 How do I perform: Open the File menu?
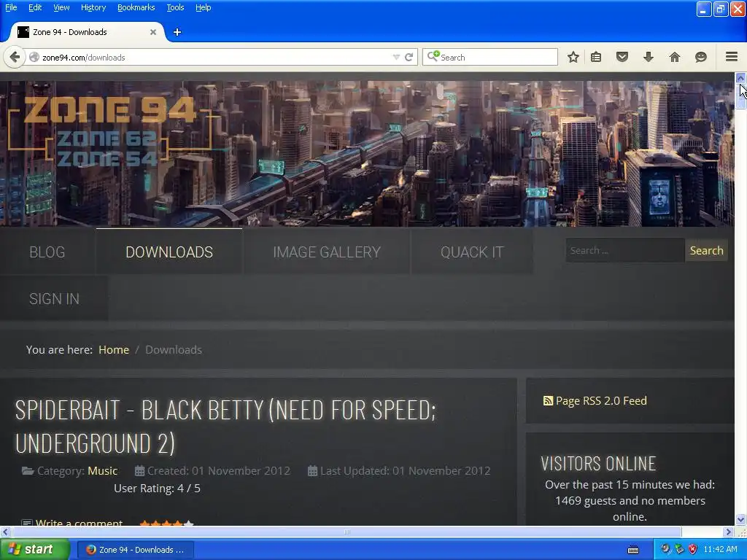11,7
